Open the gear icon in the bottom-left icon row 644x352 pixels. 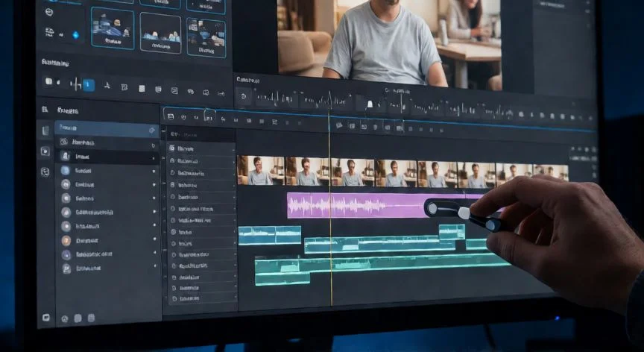(65, 318)
